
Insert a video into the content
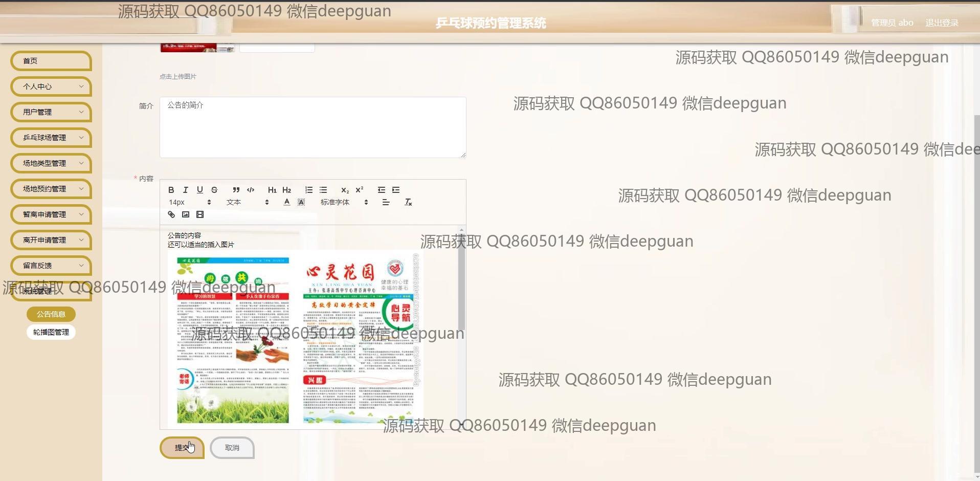[x=200, y=214]
